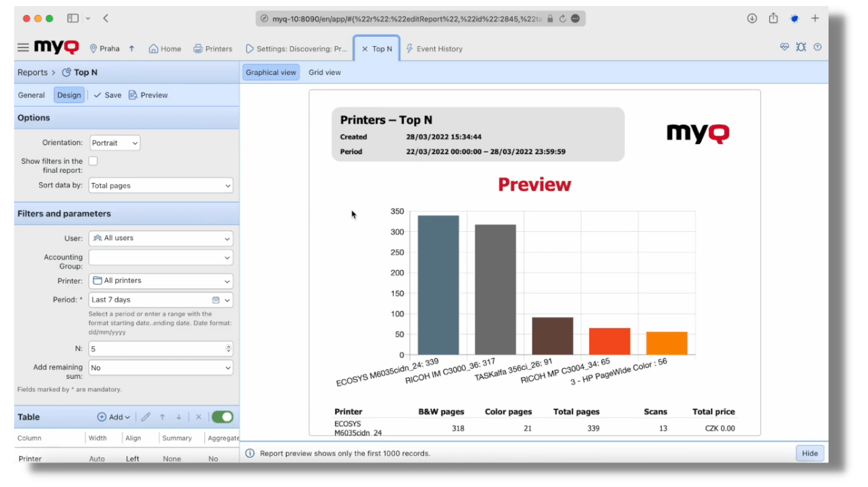Go back with the Safari back arrow
The image size is (868, 487).
[x=106, y=18]
